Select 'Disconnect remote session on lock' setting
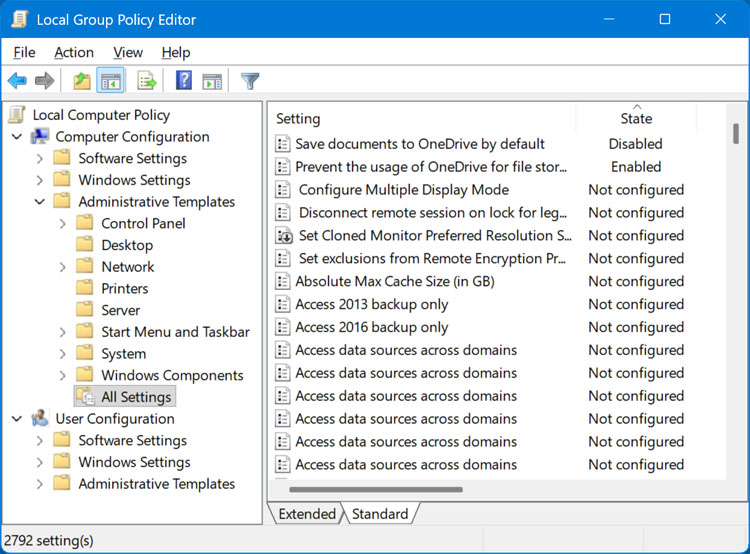Screen dimensions: 750x554 [x=433, y=212]
